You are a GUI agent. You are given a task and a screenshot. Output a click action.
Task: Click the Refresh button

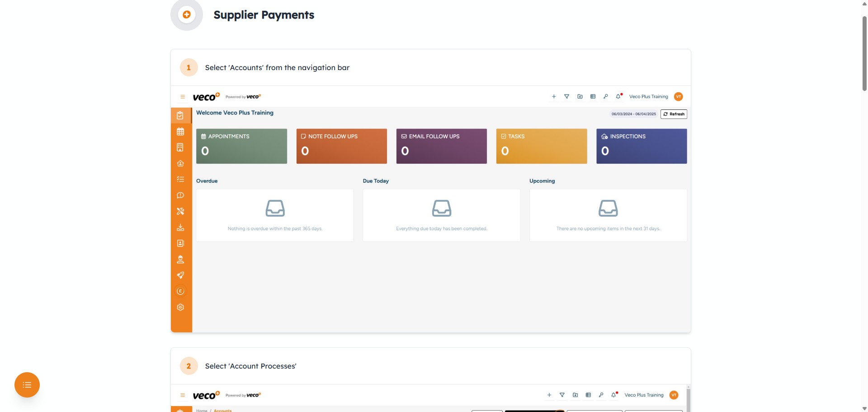(x=674, y=114)
